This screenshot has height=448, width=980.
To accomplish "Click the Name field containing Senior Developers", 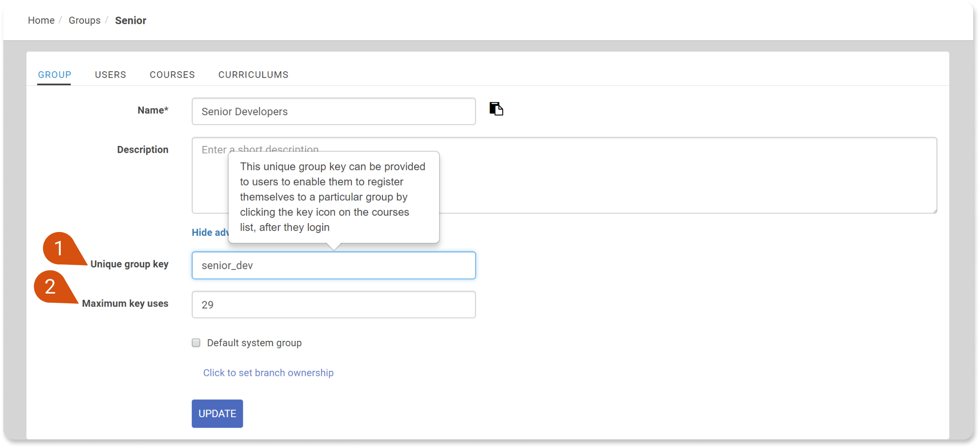I will pos(333,111).
